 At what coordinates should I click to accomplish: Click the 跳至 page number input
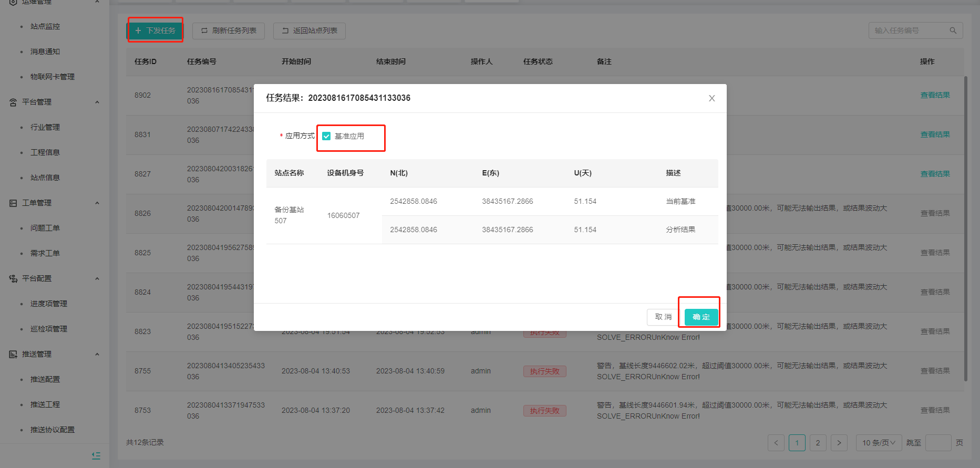(x=938, y=443)
